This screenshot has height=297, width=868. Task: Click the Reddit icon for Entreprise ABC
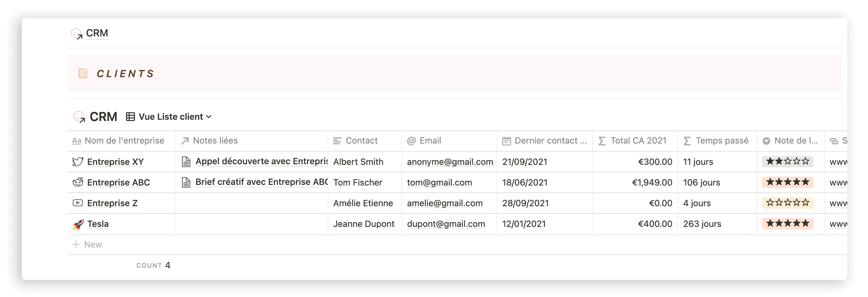77,182
